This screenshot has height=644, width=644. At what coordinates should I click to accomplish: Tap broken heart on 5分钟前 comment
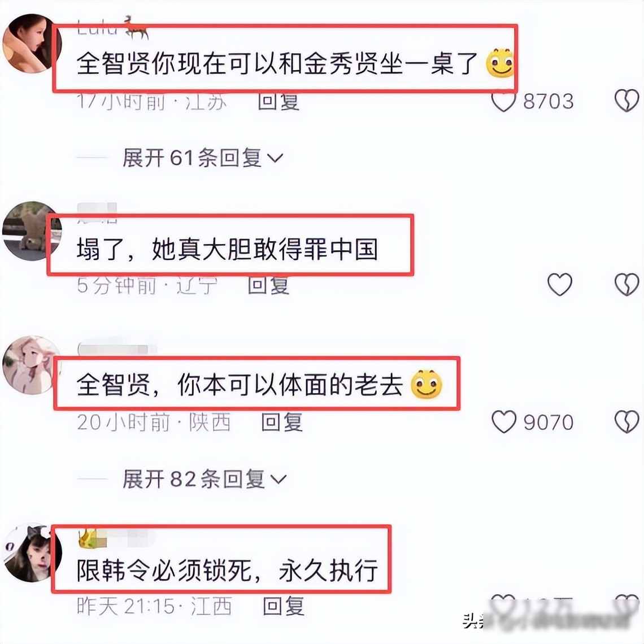pyautogui.click(x=626, y=284)
